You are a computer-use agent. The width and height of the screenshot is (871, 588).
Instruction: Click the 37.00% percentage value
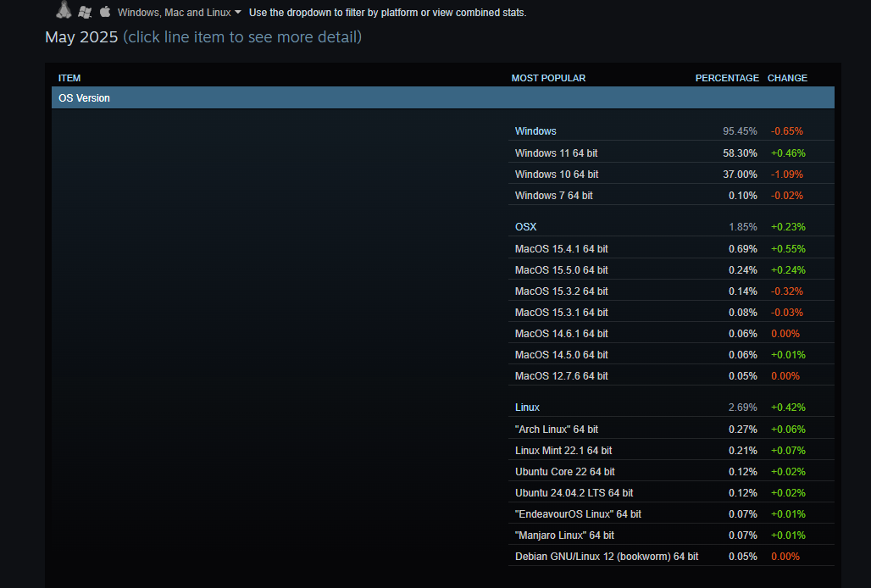(740, 174)
